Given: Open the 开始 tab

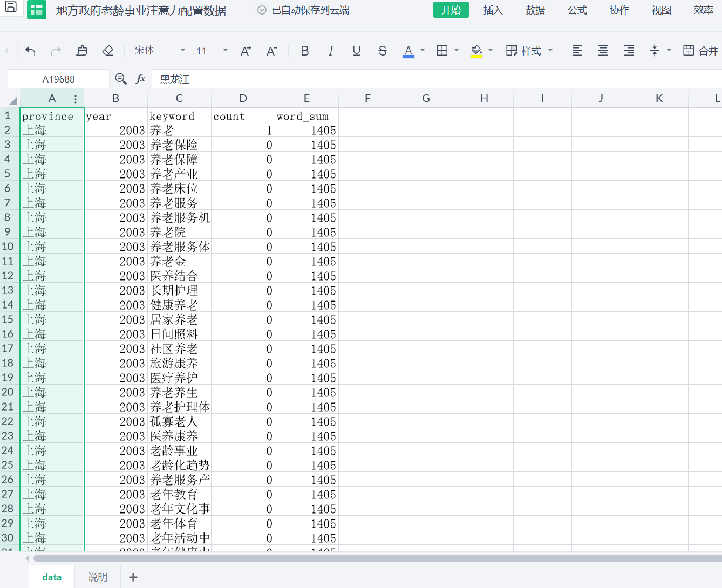Looking at the screenshot, I should pyautogui.click(x=451, y=10).
